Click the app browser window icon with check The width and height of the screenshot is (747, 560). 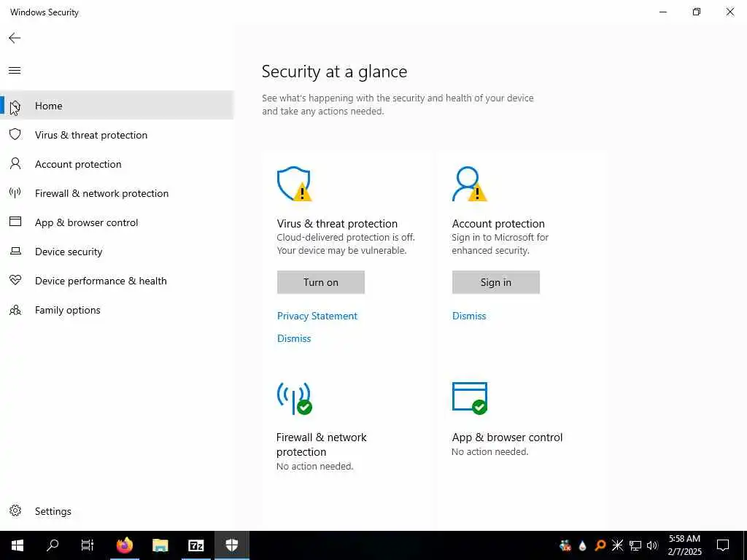470,399
